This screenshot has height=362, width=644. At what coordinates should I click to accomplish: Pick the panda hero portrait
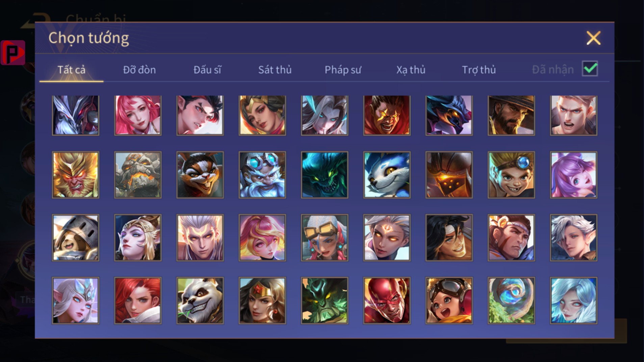[x=200, y=300]
